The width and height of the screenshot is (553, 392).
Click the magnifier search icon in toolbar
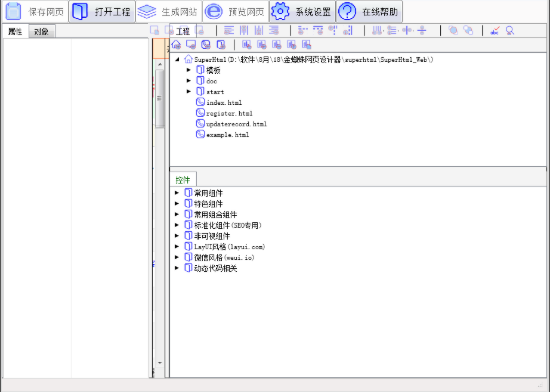tap(510, 31)
